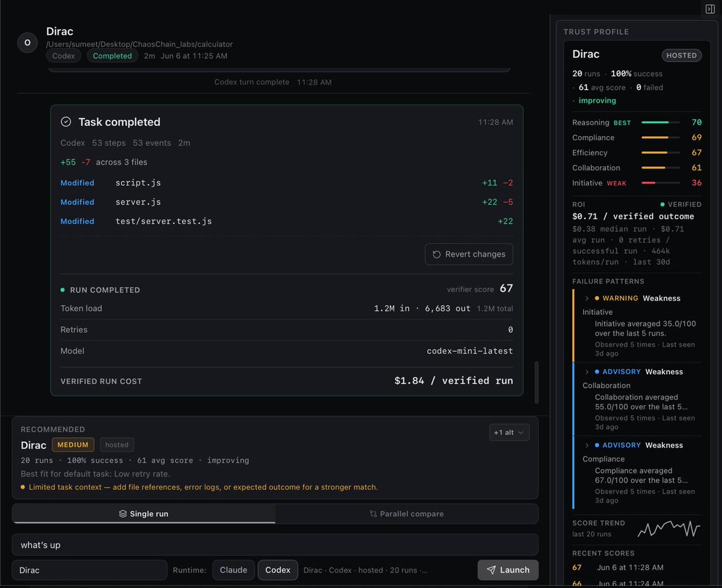The height and width of the screenshot is (588, 722).
Task: Click the paper plane icon on Launch
Action: pos(492,570)
